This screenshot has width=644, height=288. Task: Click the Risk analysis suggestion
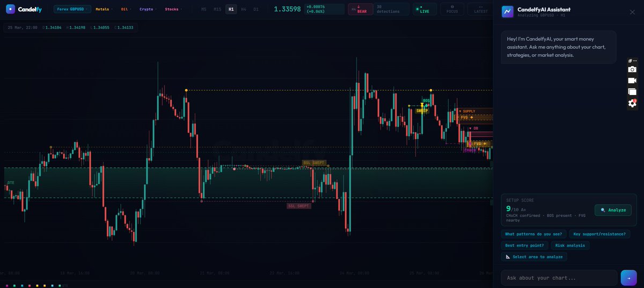click(x=570, y=245)
